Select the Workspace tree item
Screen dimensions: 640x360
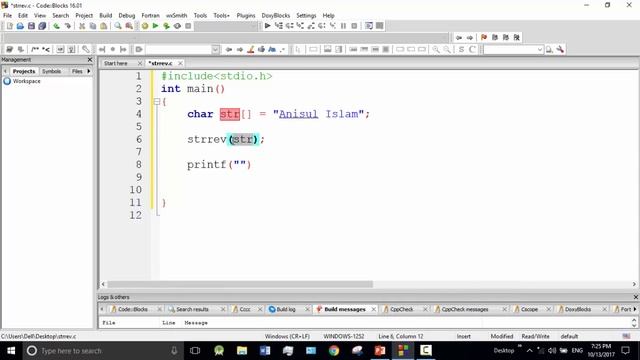26,81
